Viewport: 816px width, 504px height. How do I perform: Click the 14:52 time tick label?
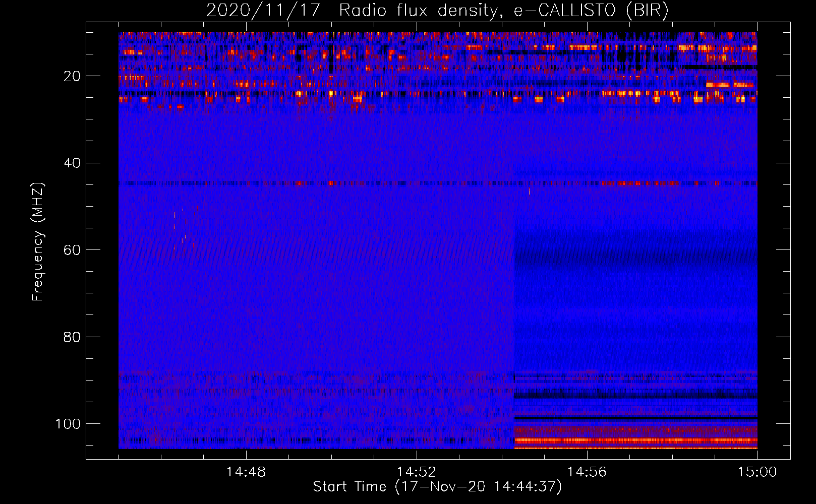[x=417, y=472]
